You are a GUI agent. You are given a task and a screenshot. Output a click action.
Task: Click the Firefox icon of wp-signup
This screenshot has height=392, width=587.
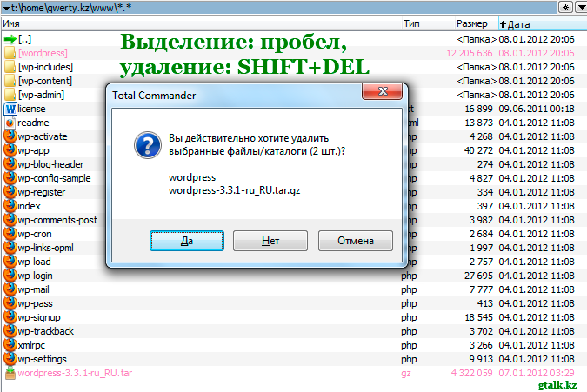10,317
